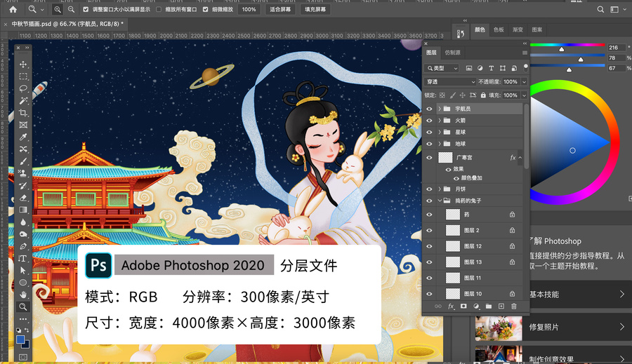Filter layers by pixel layers icon
This screenshot has width=632, height=364.
pos(469,69)
